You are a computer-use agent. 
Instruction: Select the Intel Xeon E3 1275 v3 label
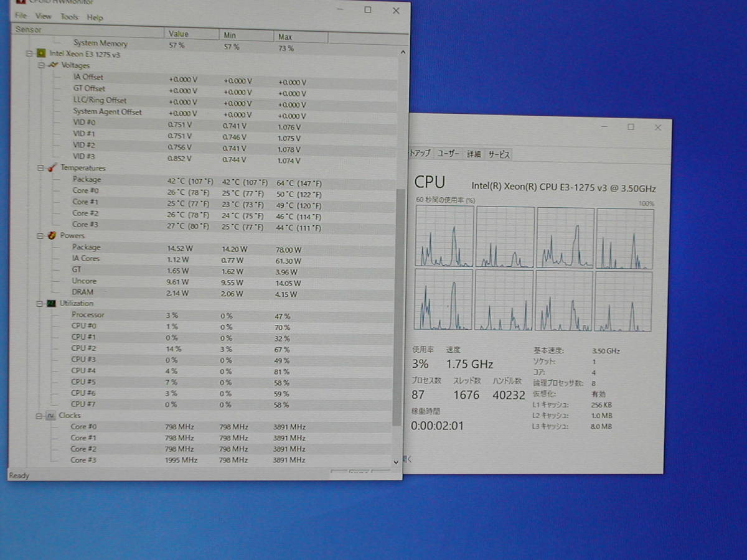(85, 54)
